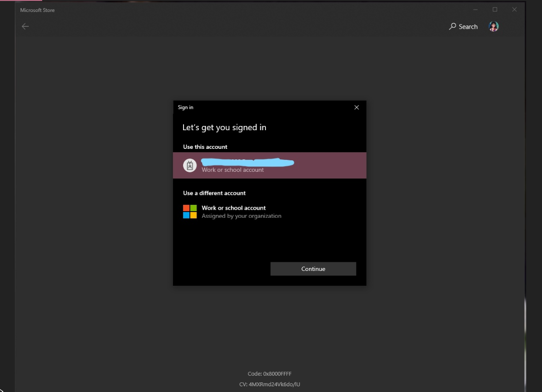Viewport: 542px width, 392px height.
Task: Click the magnifying glass search icon
Action: [452, 26]
